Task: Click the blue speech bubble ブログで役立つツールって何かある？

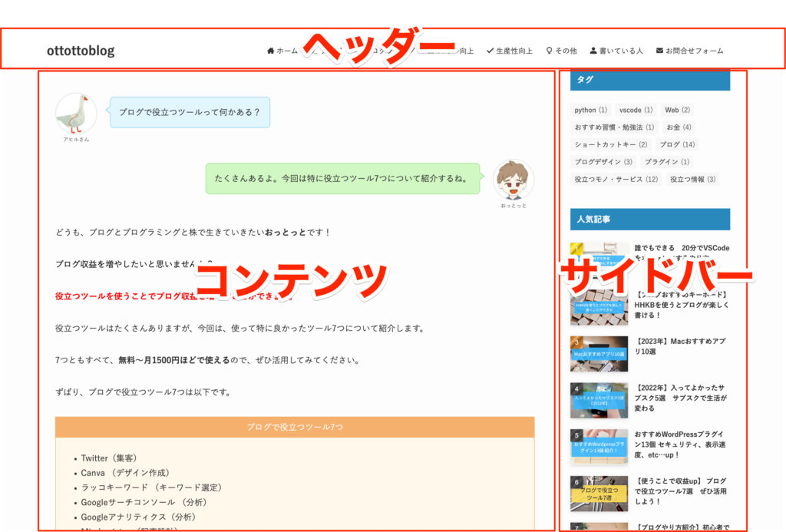Action: [190, 112]
